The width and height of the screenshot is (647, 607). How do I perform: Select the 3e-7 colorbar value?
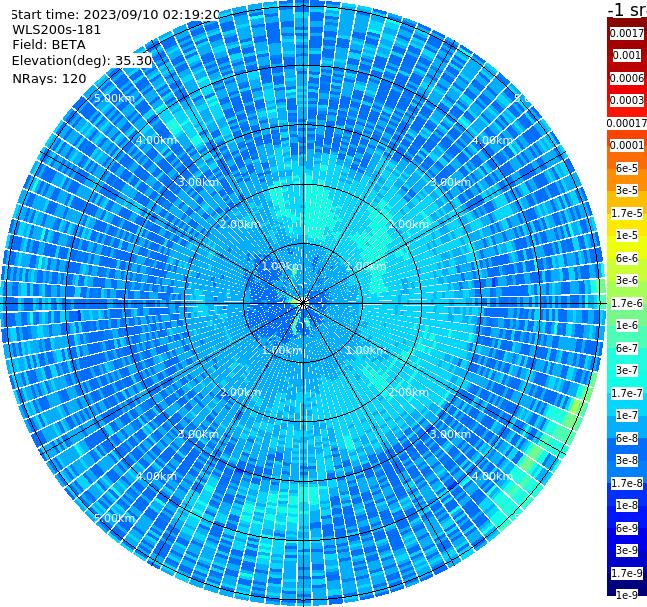pyautogui.click(x=627, y=370)
